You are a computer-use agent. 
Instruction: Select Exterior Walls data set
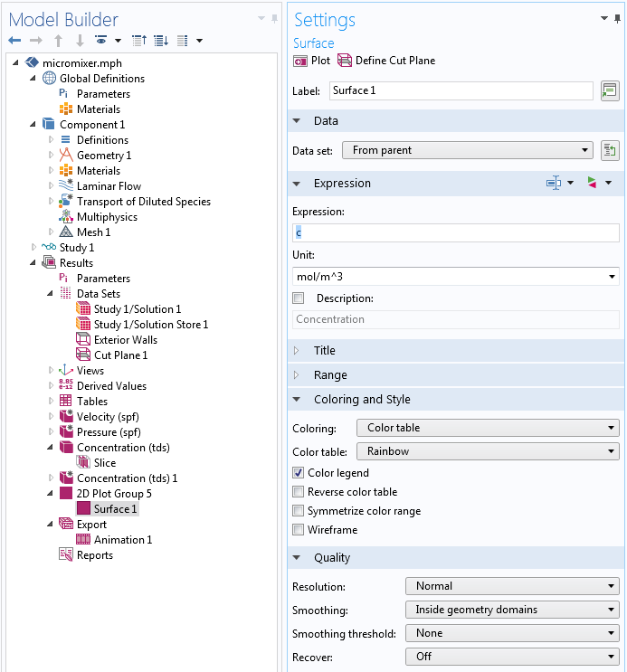(126, 340)
